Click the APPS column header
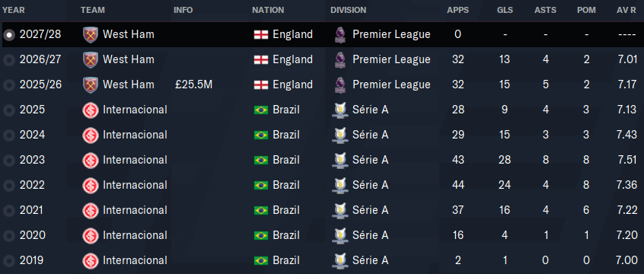This screenshot has width=644, height=274. (x=458, y=10)
